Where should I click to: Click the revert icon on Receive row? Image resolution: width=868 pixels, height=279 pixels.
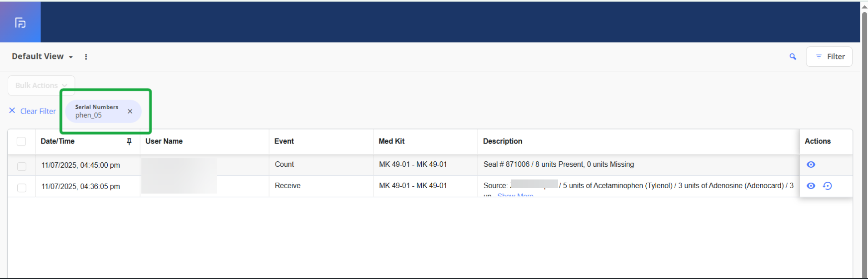[827, 186]
